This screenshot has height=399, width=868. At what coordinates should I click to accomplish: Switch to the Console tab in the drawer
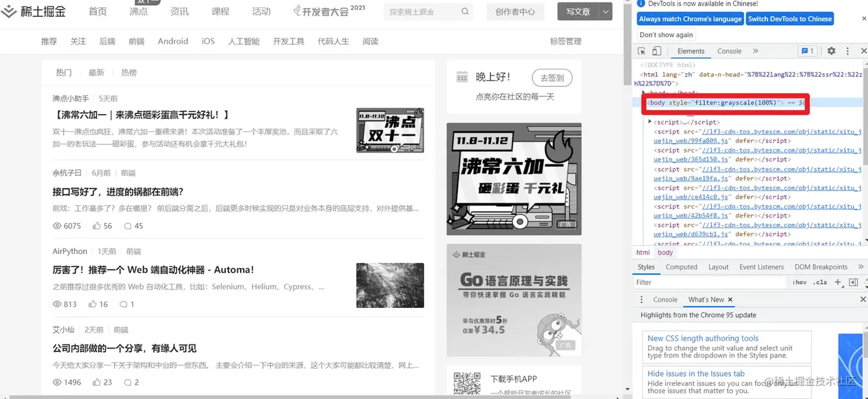(665, 299)
